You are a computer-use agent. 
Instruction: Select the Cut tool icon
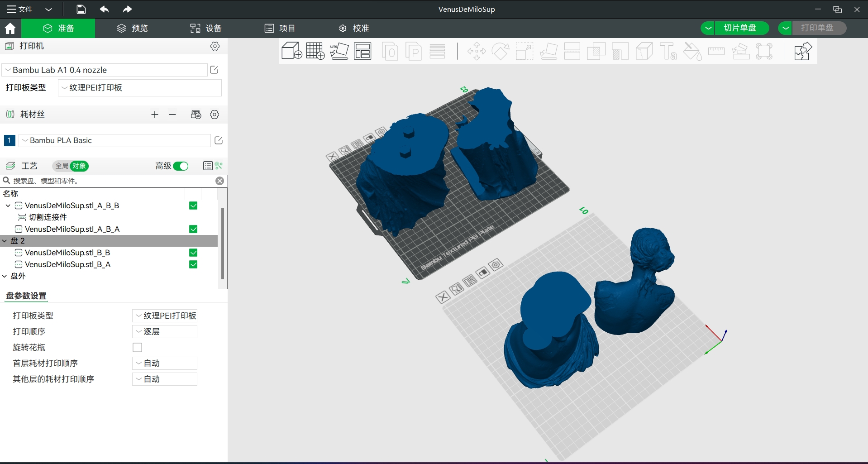pyautogui.click(x=572, y=51)
